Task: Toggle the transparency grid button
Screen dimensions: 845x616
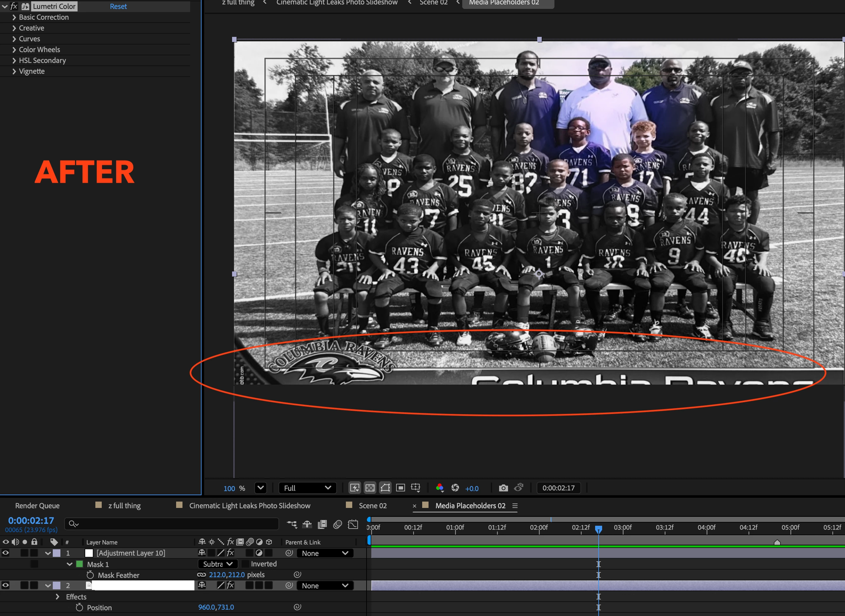Action: click(x=369, y=488)
